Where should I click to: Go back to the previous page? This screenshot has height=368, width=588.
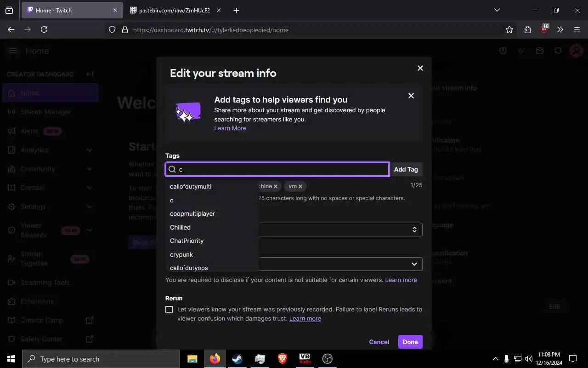(x=11, y=29)
